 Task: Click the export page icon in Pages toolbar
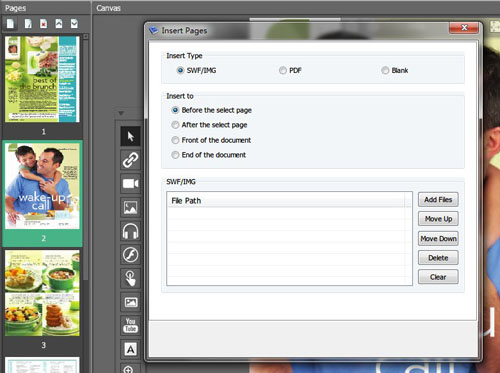coord(74,24)
